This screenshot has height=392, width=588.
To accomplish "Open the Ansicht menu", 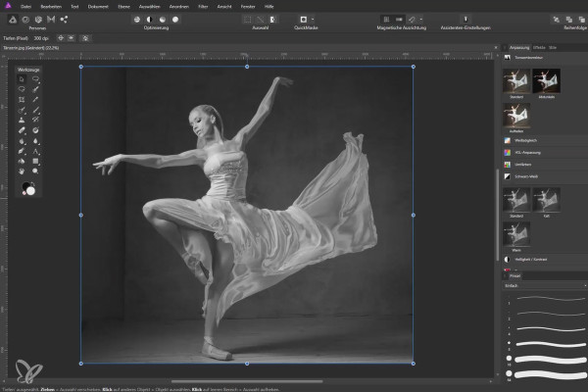I will coord(224,7).
